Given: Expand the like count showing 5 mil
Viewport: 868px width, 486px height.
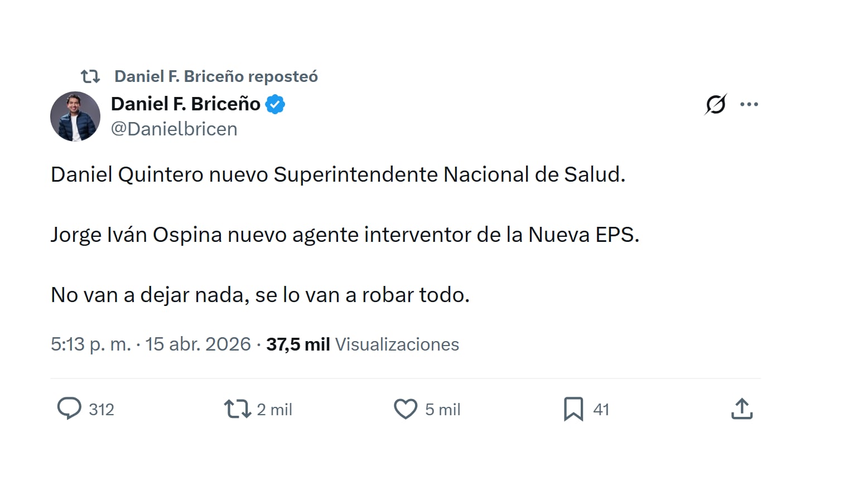Looking at the screenshot, I should tap(442, 410).
